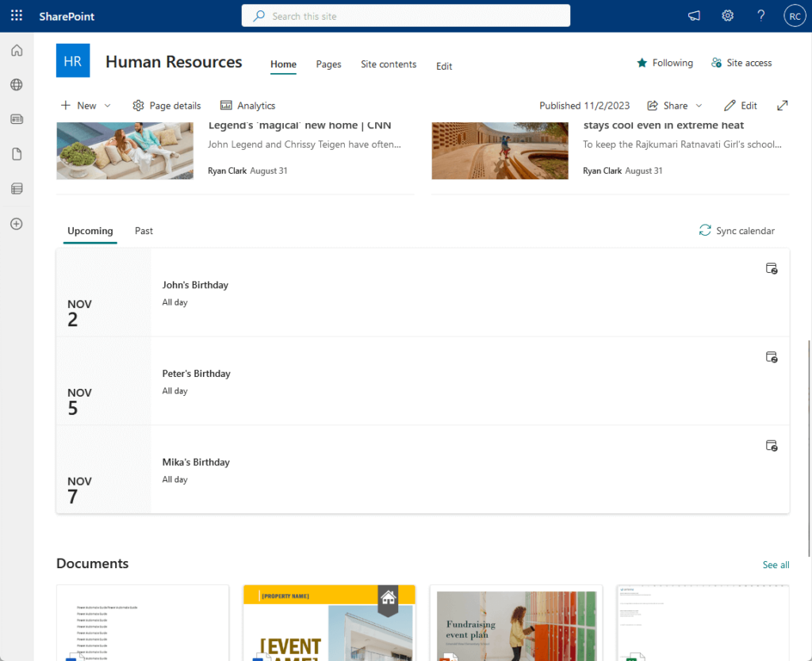Open the Power Automate guide document card
The width and height of the screenshot is (812, 661).
pos(143,623)
